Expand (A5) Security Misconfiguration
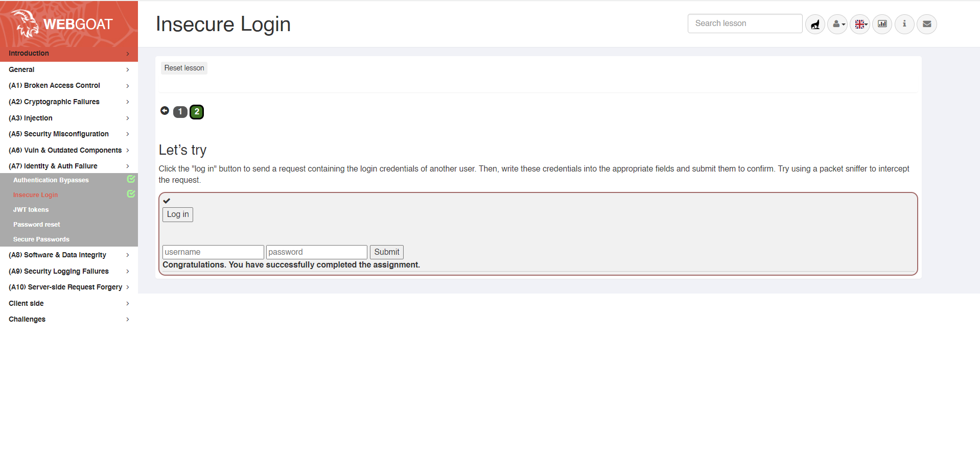This screenshot has width=980, height=461. tap(69, 134)
